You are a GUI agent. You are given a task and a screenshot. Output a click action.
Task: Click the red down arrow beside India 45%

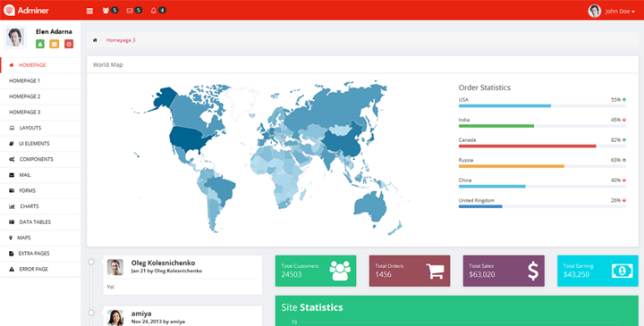pos(624,120)
